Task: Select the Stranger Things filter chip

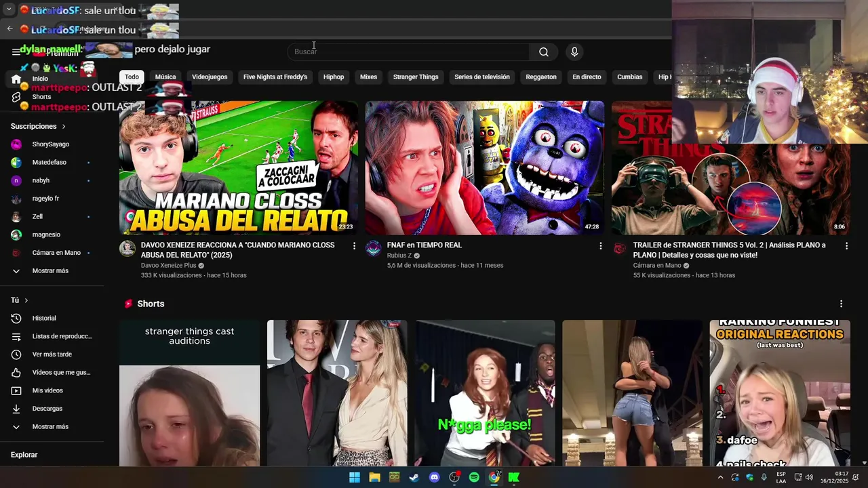Action: coord(416,77)
